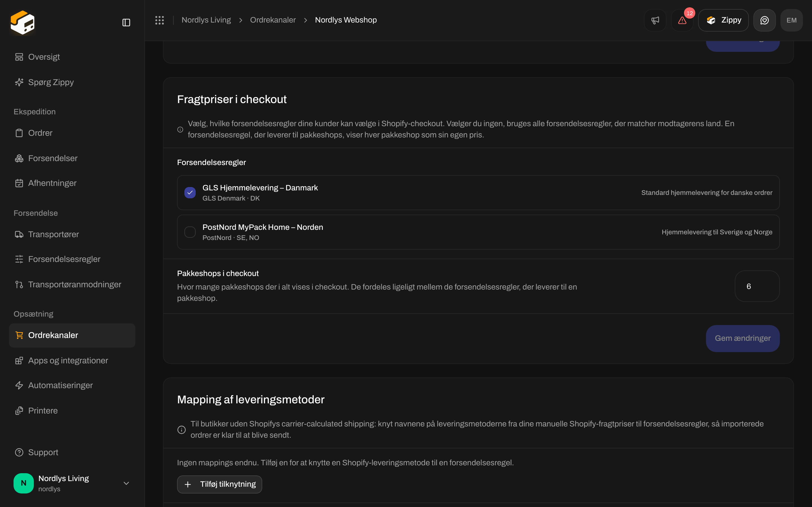Open the support chat bubble icon

pyautogui.click(x=764, y=20)
